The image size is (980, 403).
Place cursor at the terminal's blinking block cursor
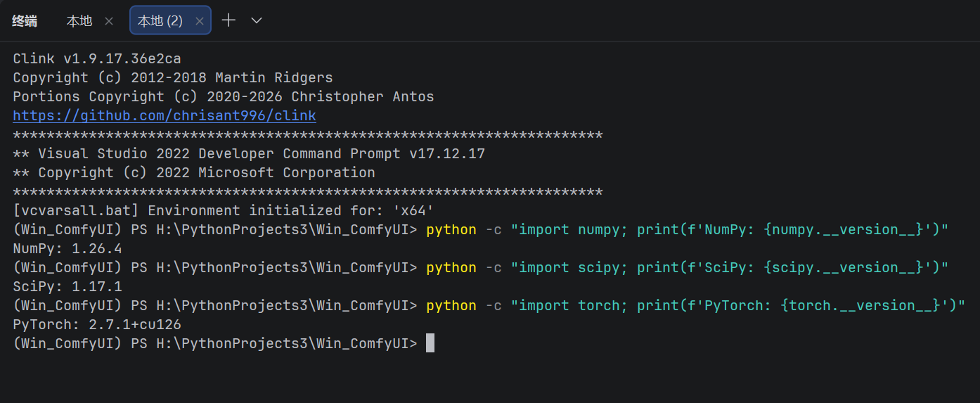pos(430,343)
